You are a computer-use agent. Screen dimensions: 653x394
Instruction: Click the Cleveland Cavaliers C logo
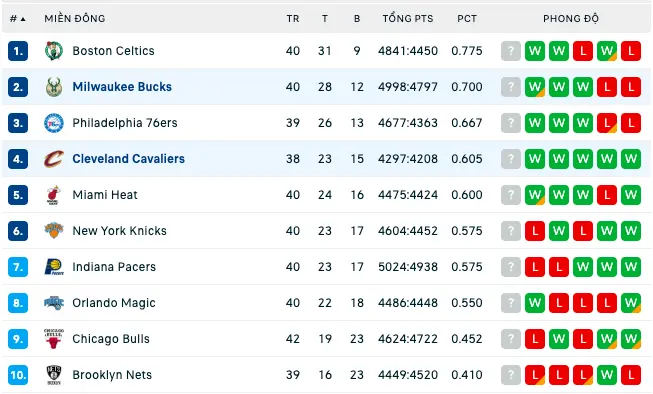(x=54, y=159)
